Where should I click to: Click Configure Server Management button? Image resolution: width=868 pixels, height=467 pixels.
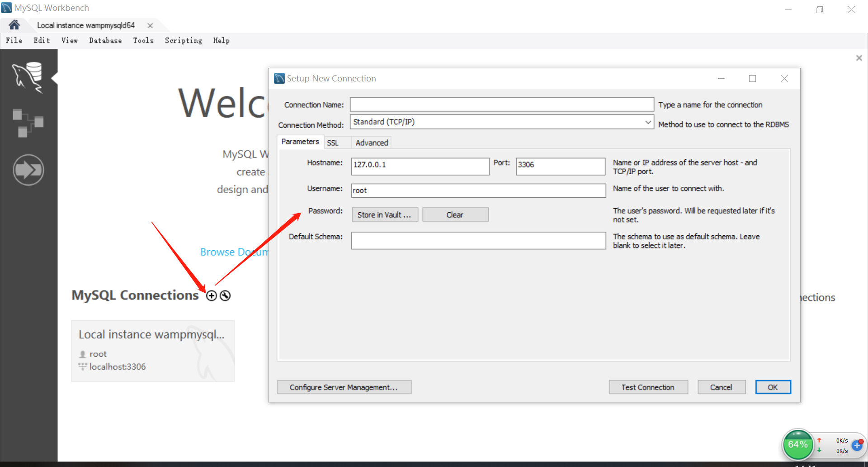344,387
